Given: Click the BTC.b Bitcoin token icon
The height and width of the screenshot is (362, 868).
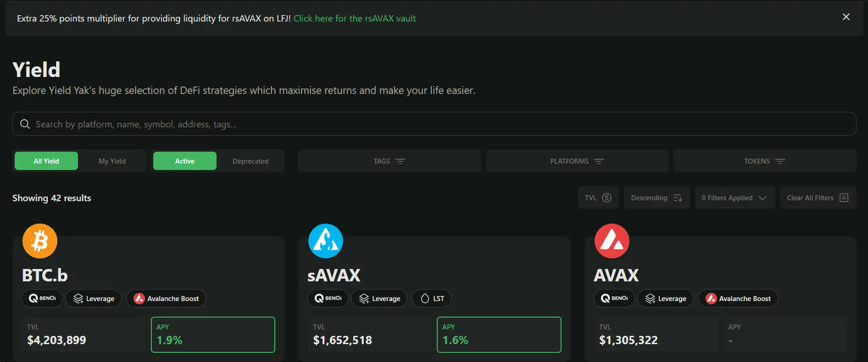Looking at the screenshot, I should coord(40,241).
